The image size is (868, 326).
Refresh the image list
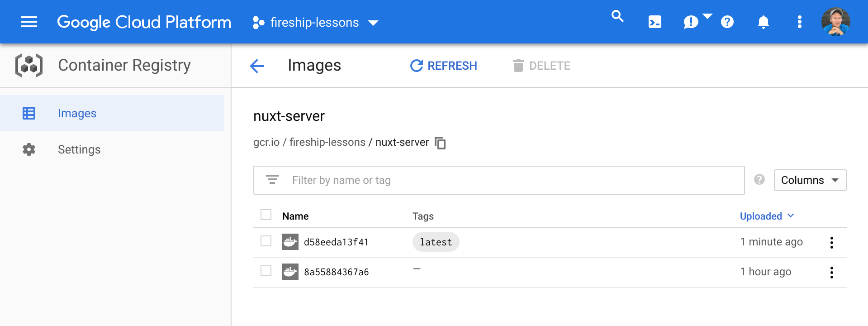(443, 66)
